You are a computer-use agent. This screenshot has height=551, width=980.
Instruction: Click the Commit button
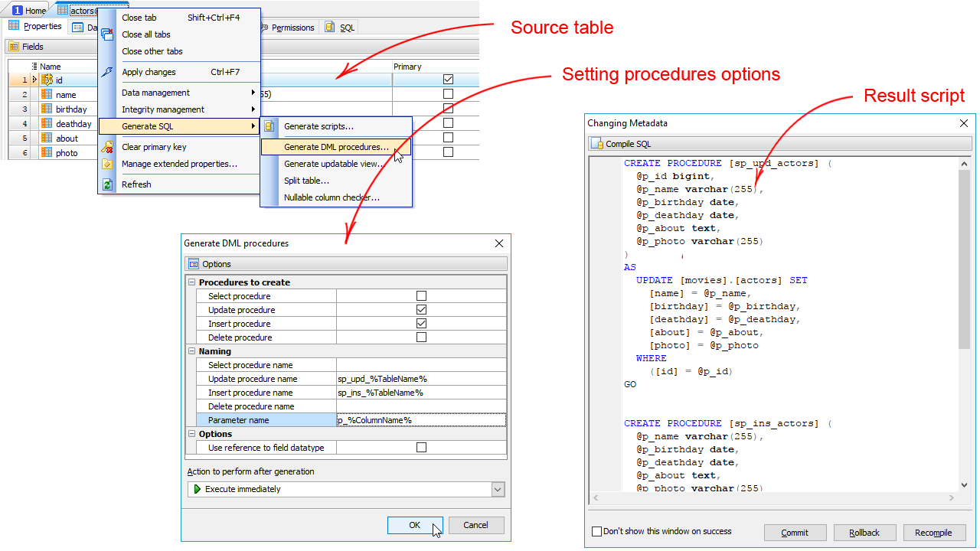(x=795, y=533)
